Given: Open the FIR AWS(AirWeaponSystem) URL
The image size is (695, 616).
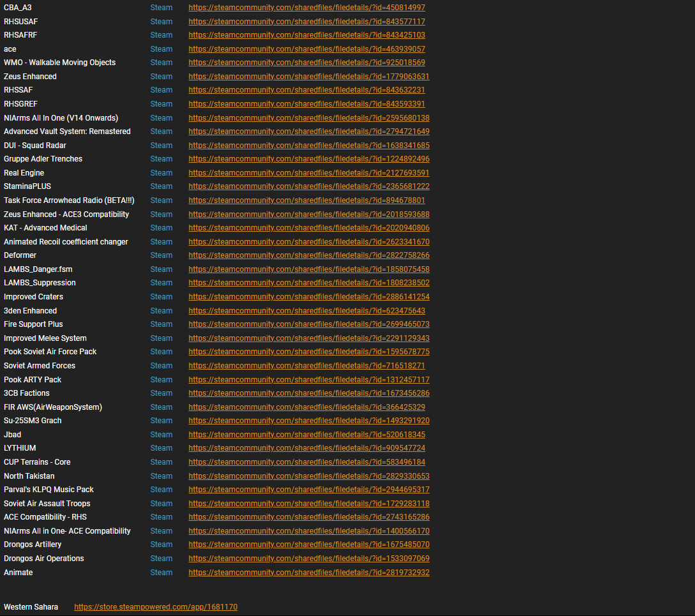Looking at the screenshot, I should 307,407.
